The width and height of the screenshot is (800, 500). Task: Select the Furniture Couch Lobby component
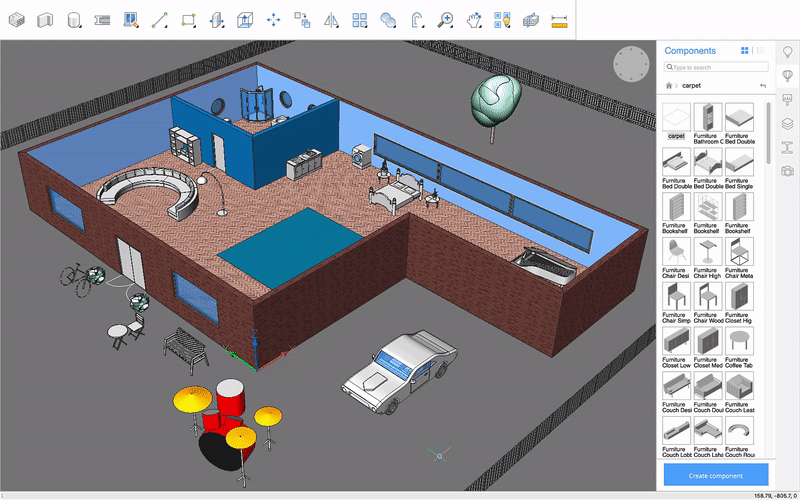point(677,431)
